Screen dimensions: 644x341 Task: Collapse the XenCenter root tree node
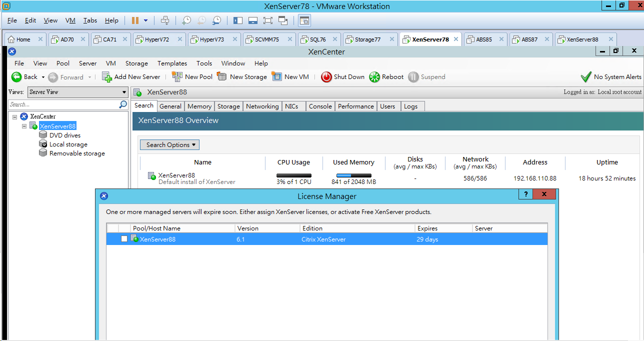pyautogui.click(x=15, y=116)
